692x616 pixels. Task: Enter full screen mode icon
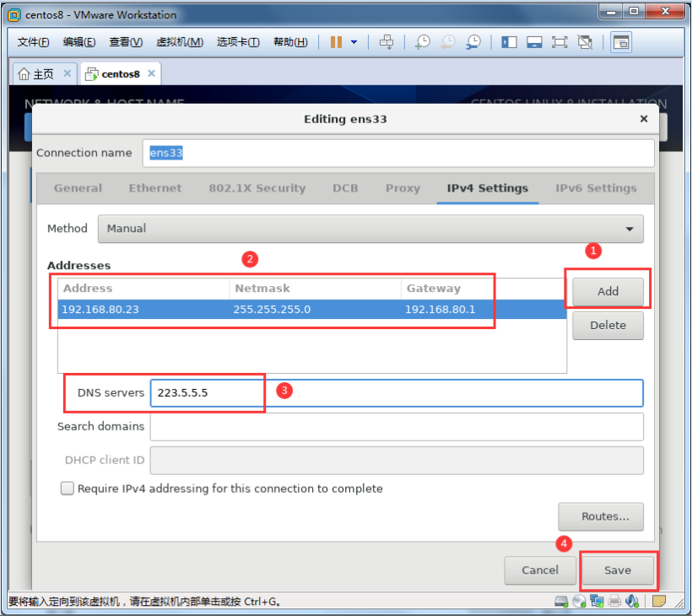pyautogui.click(x=560, y=42)
